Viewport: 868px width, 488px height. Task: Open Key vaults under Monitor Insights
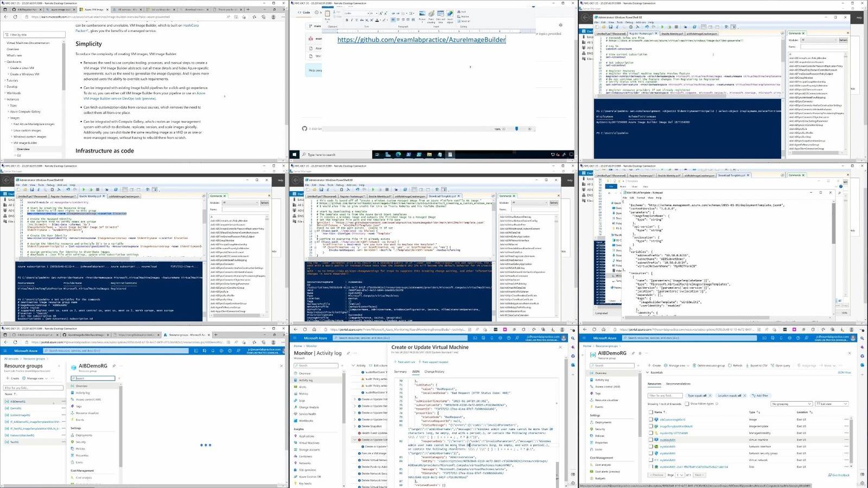(305, 483)
